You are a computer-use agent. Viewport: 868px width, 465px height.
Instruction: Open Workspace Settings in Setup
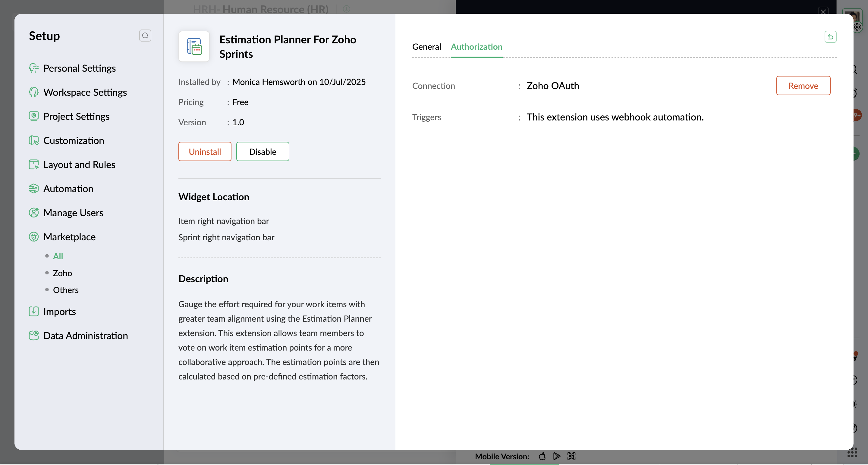point(85,92)
